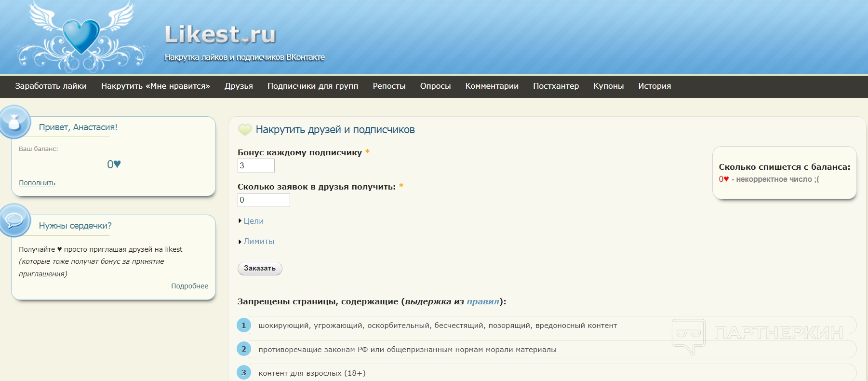
Task: Click the Привет, Анастасия! greeting
Action: [78, 127]
